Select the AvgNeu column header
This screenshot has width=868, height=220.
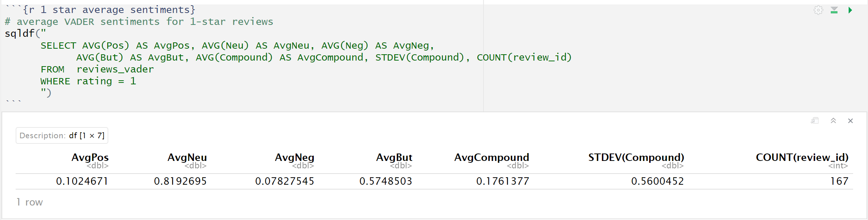[x=187, y=158]
